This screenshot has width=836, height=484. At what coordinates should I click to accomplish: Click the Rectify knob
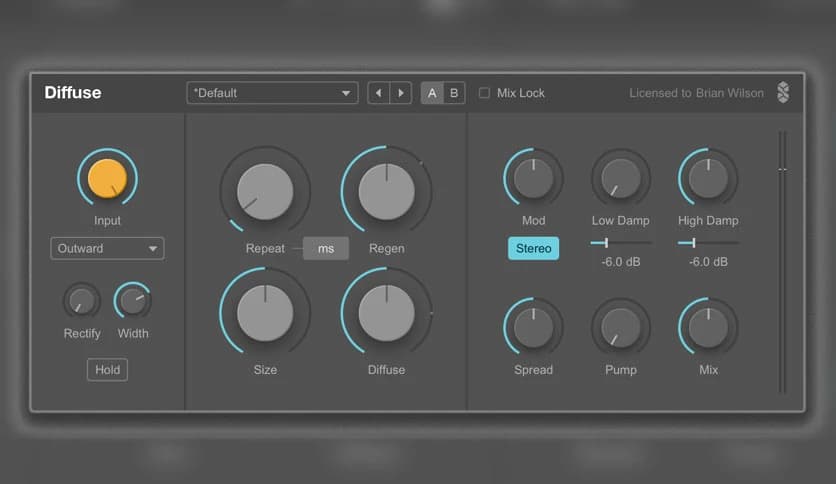point(82,301)
